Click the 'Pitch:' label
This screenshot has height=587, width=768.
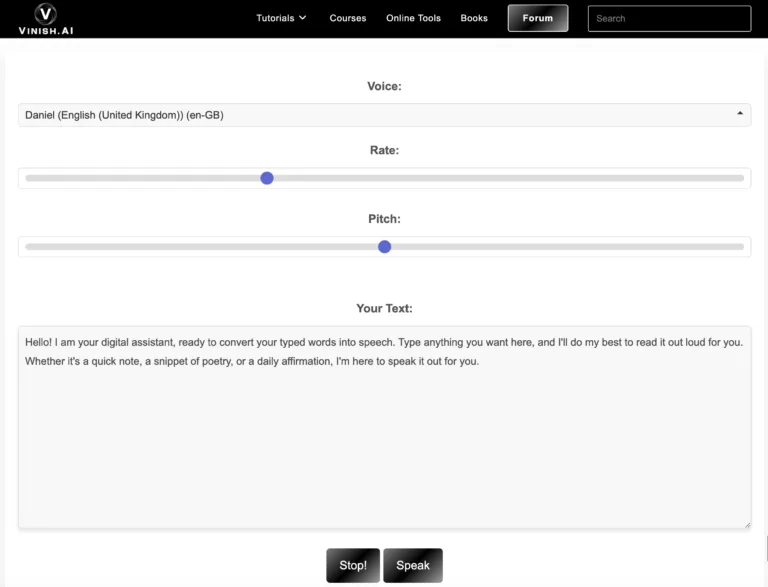tap(384, 219)
